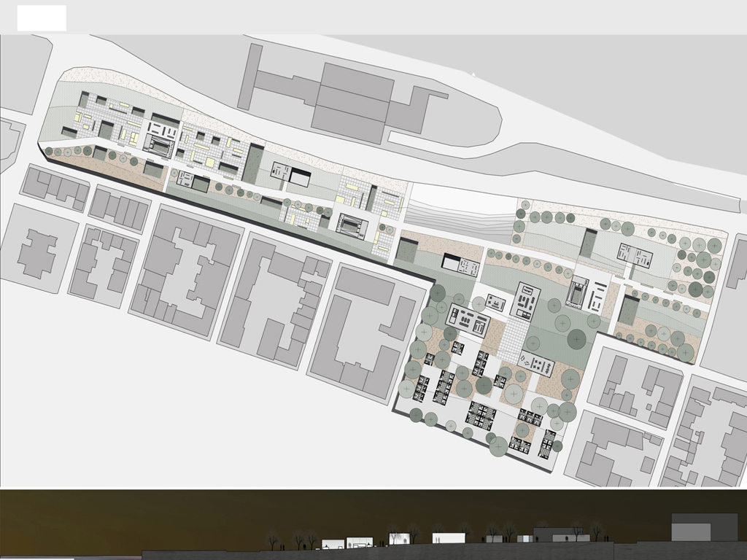Select the white floor-plan building in the east park
Viewport: 747px width, 560px height.
[634, 255]
